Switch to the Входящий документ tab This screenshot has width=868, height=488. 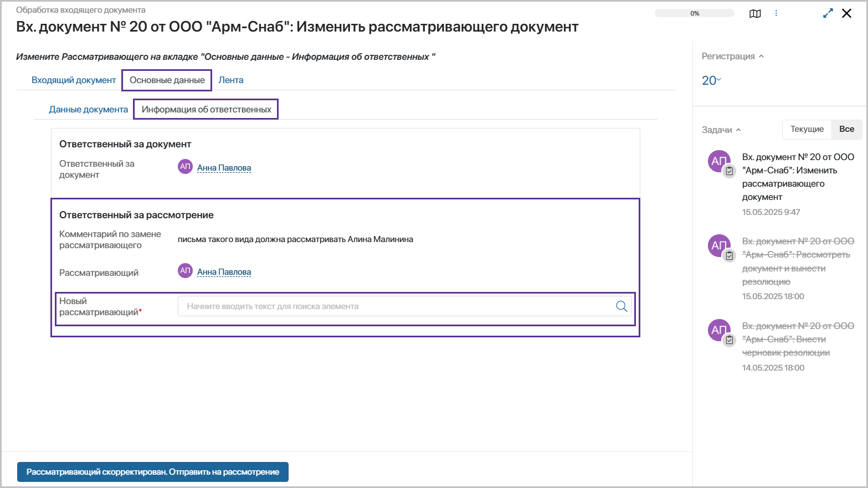pos(74,80)
